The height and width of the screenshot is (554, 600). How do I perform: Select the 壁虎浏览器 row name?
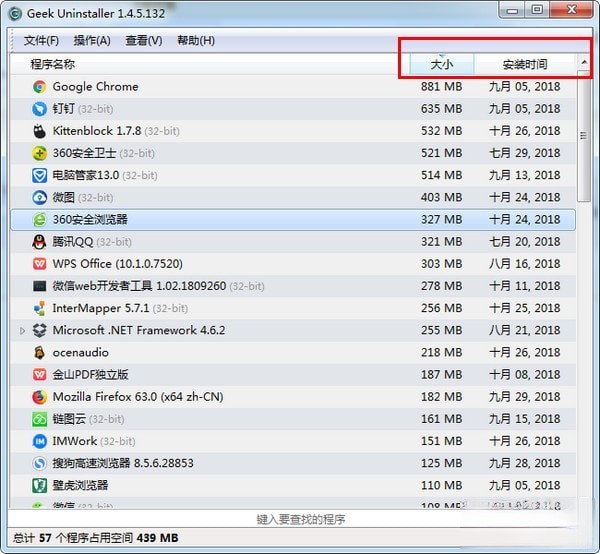[80, 486]
